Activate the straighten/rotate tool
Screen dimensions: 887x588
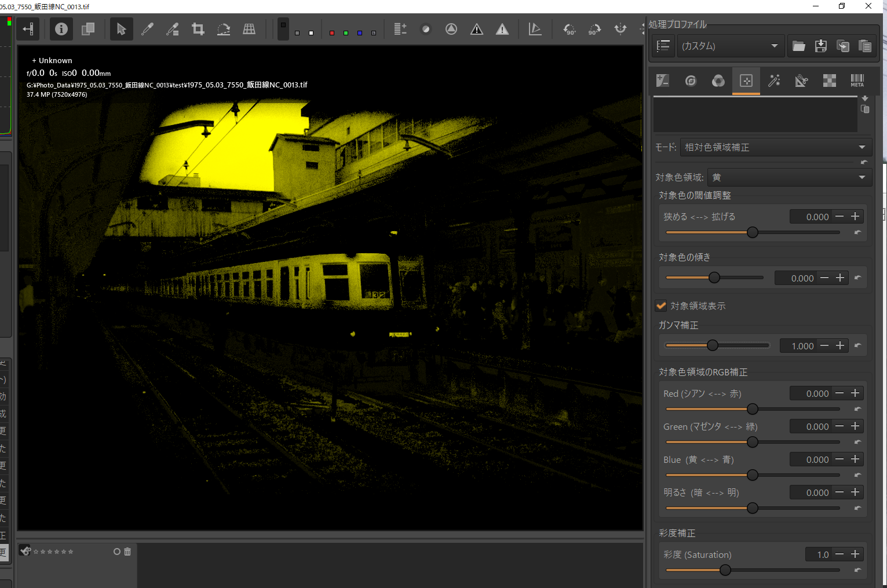[224, 29]
